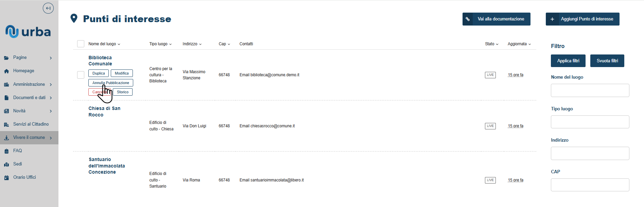Click the FAQ icon in sidebar
This screenshot has width=644, height=207.
pyautogui.click(x=6, y=151)
